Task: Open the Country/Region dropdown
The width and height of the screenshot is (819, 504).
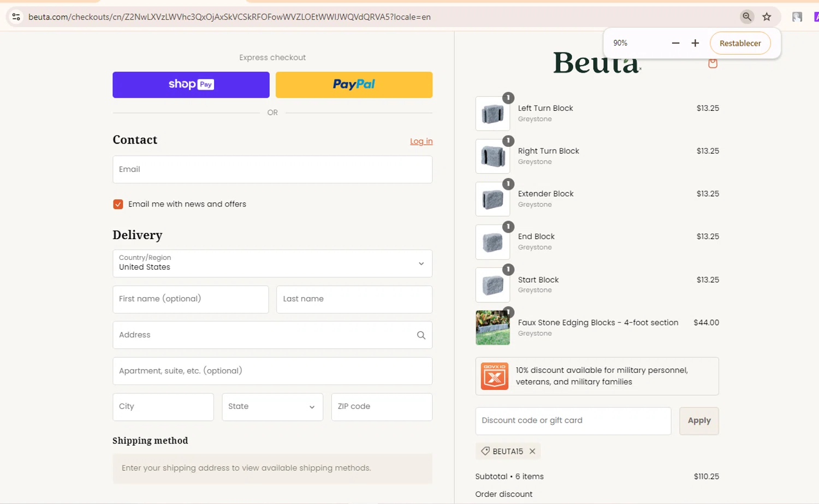Action: point(272,263)
